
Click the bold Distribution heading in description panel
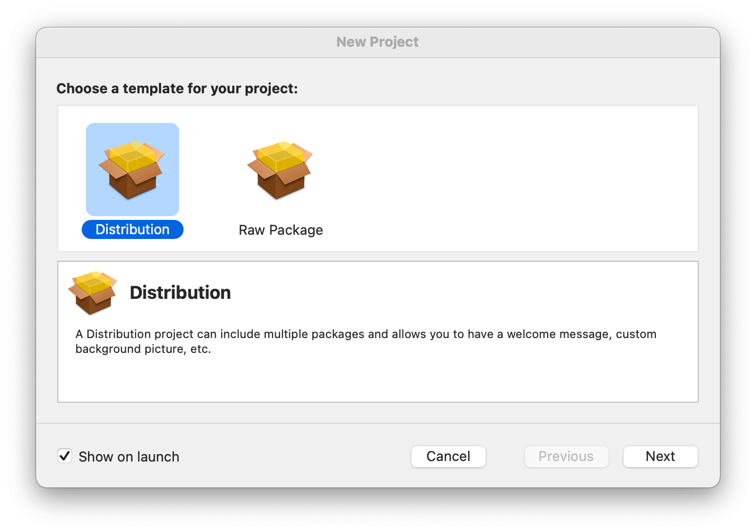[x=180, y=292]
